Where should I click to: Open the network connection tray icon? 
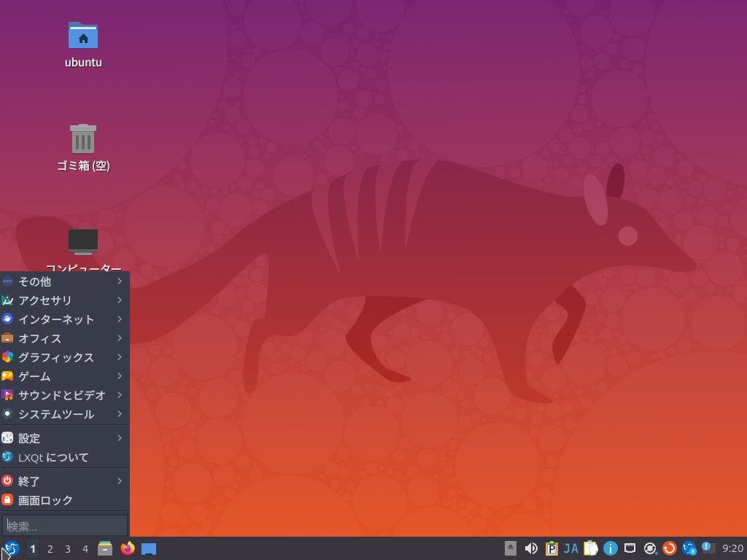(630, 548)
